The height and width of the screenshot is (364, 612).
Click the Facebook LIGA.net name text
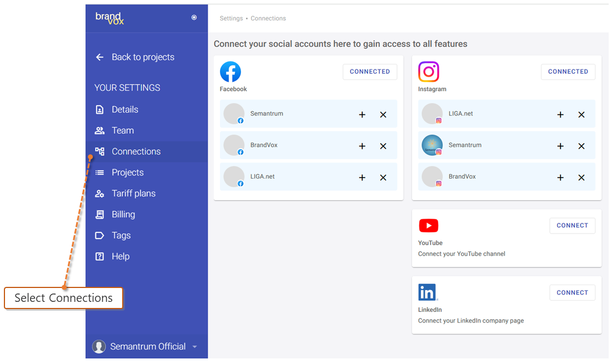pyautogui.click(x=262, y=176)
